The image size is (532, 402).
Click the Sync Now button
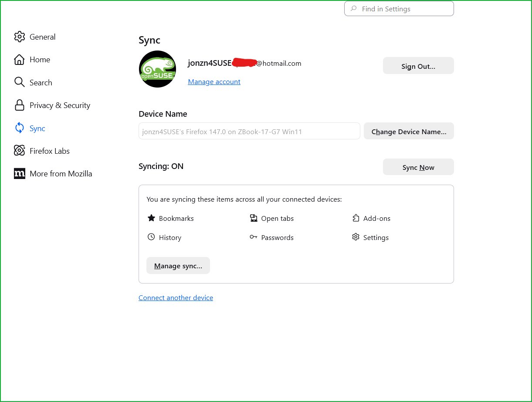coord(418,167)
